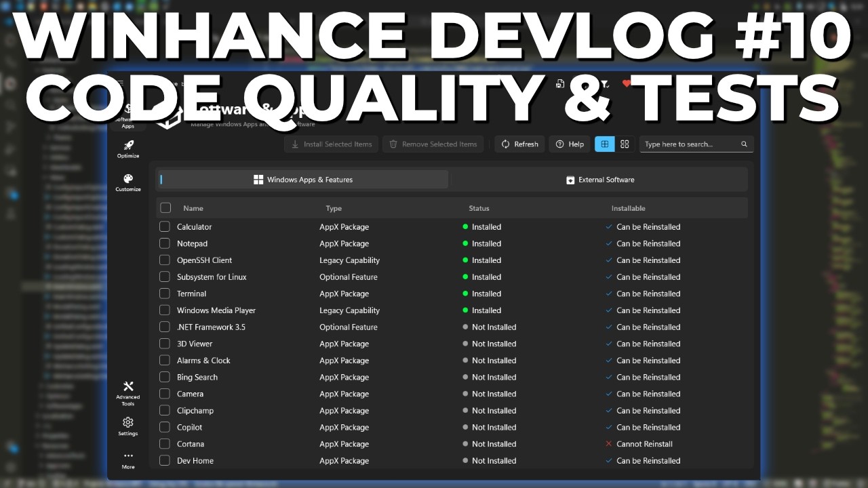868x488 pixels.
Task: Click Refresh button
Action: [519, 144]
